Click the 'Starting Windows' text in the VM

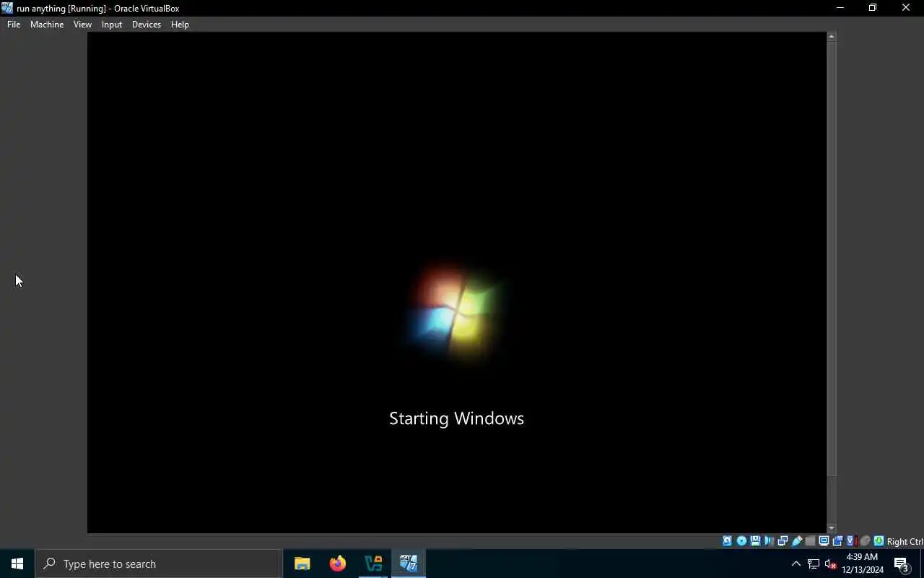456,418
